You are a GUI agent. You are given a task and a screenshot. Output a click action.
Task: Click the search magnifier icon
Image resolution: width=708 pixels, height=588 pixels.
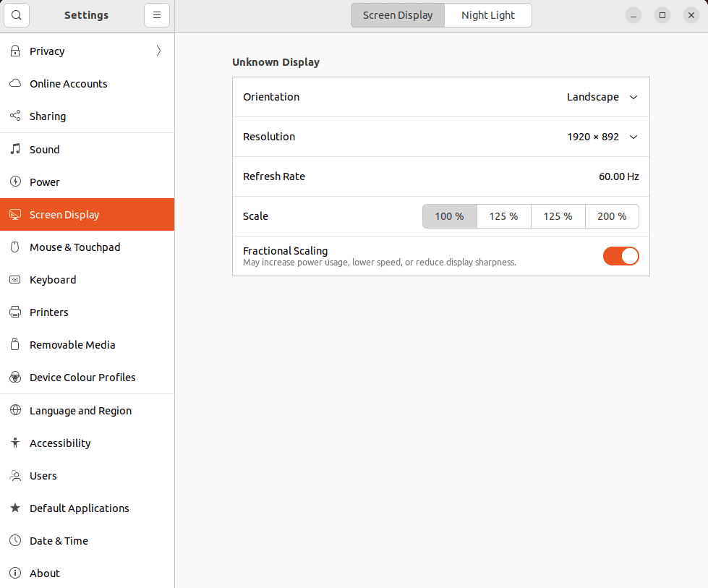[16, 14]
